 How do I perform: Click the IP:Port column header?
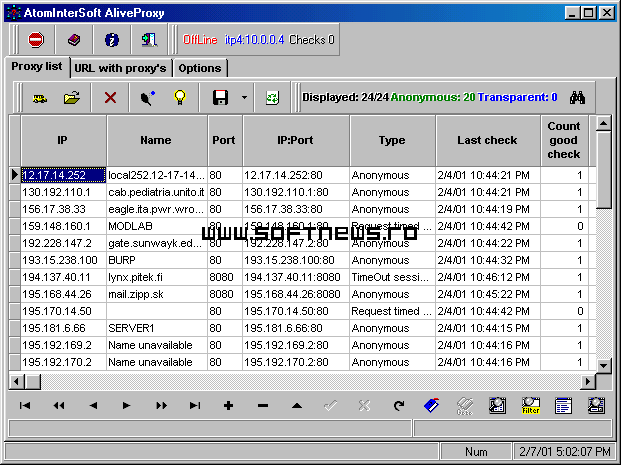[296, 140]
